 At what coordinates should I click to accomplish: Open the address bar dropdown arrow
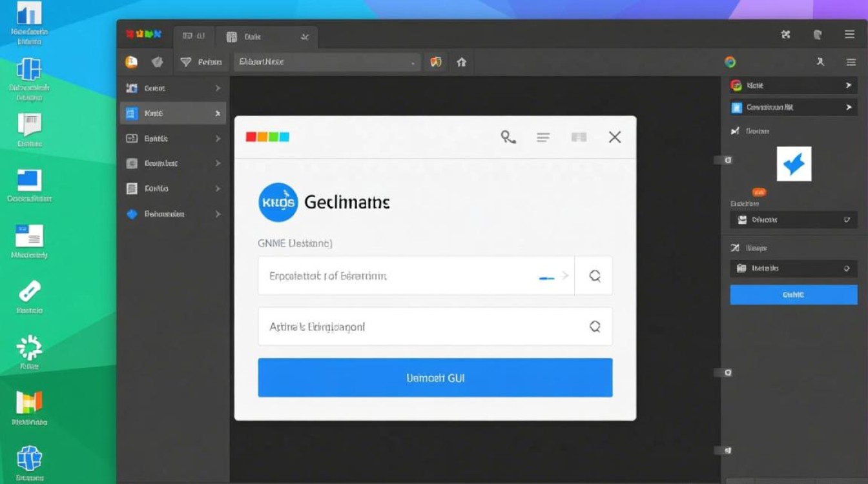click(413, 63)
